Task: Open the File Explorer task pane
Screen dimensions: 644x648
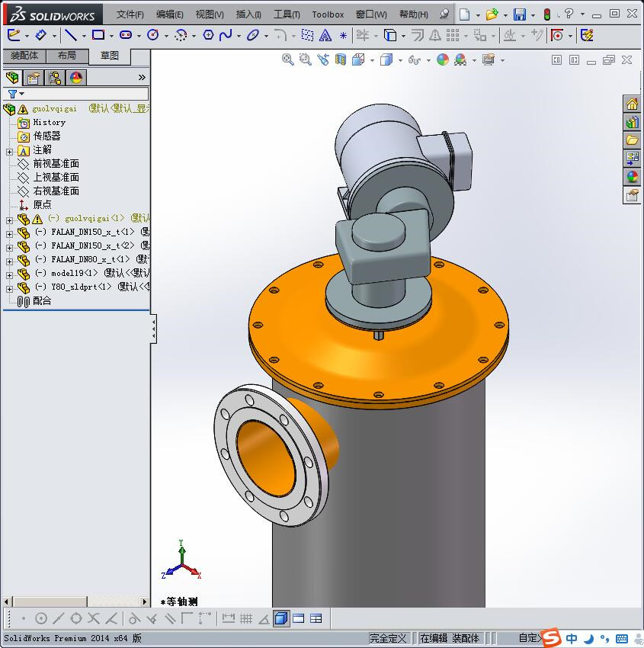Action: (x=632, y=140)
